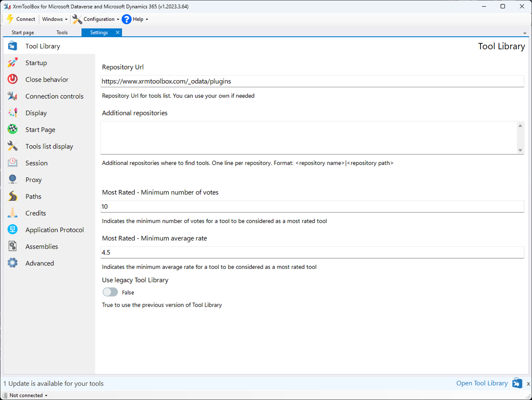Open the Start Page settings section
Screen dimensions: 532x400
pos(49,129)
